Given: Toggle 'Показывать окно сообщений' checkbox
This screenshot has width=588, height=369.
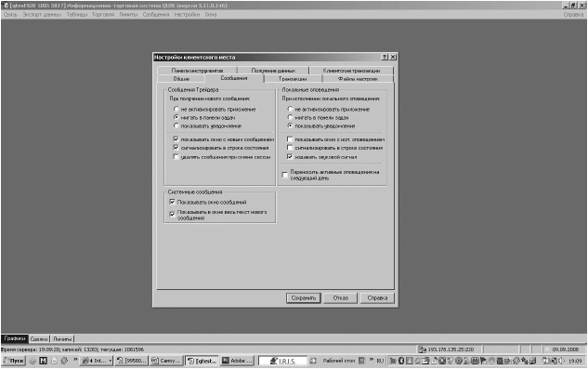Looking at the screenshot, I should [x=172, y=202].
